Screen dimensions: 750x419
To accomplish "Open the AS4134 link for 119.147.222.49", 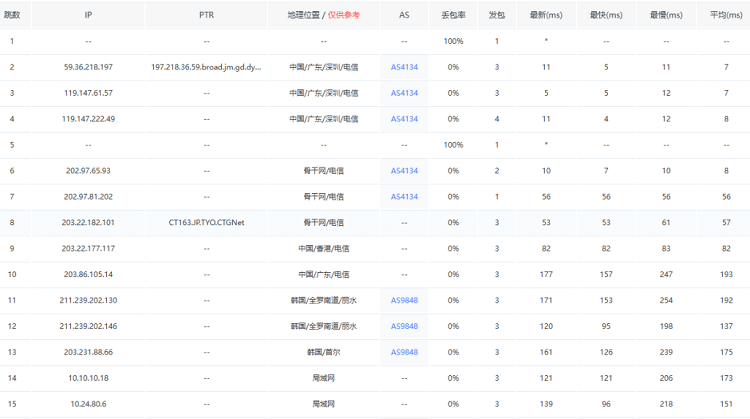I will (x=404, y=119).
